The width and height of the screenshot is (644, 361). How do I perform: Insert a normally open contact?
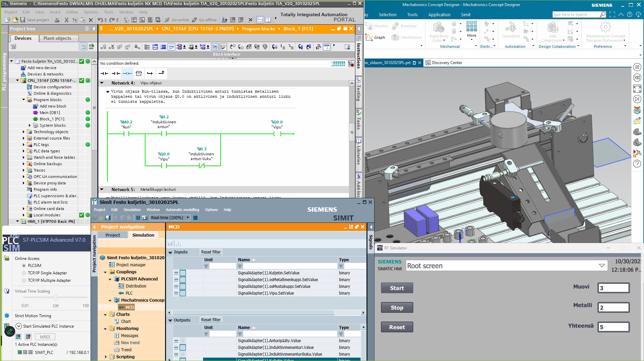(x=104, y=73)
